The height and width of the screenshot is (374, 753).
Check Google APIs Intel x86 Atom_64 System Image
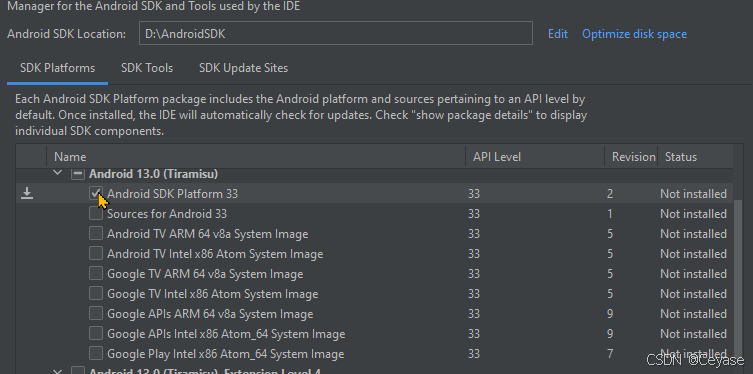[96, 334]
